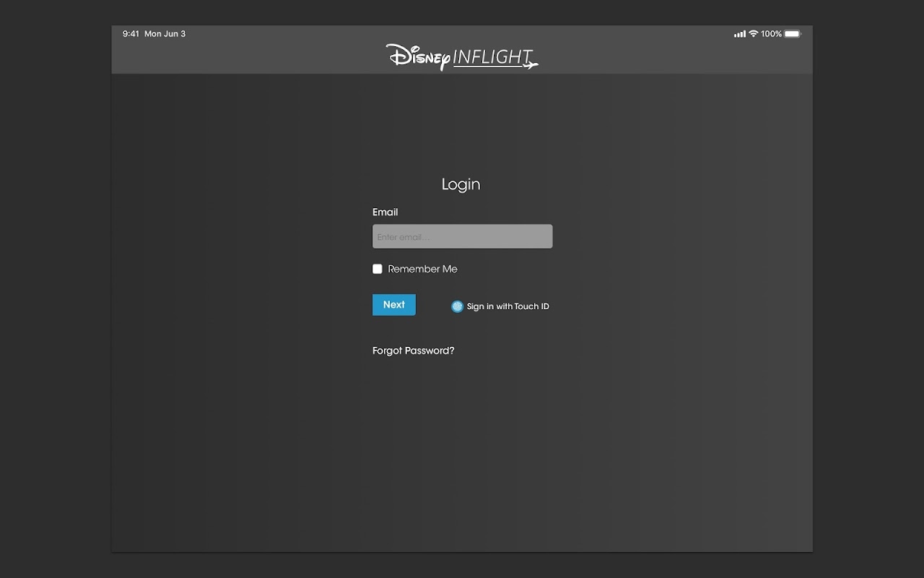Tap the cellular signal bars icon

coord(740,34)
